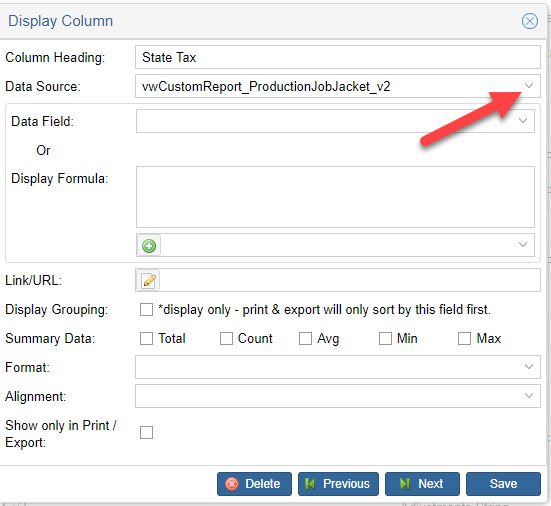Open the Link/URL pencil edit icon
The image size is (551, 506).
(148, 280)
